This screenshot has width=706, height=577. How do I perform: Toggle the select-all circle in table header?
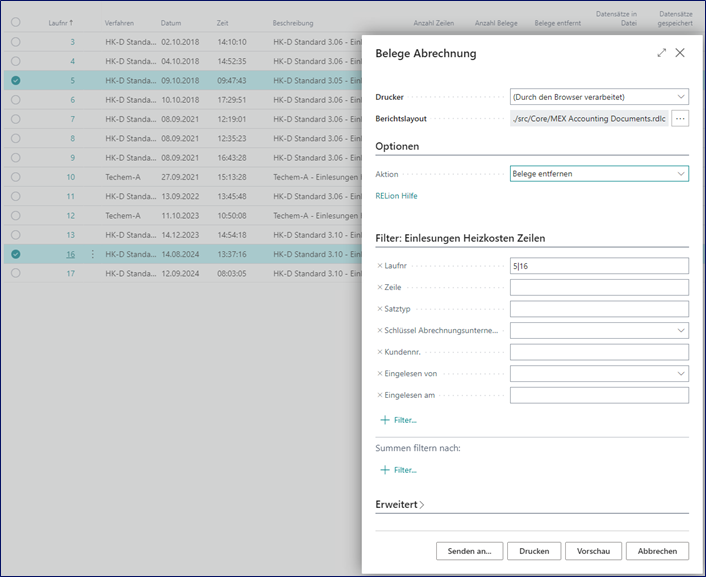(x=15, y=21)
